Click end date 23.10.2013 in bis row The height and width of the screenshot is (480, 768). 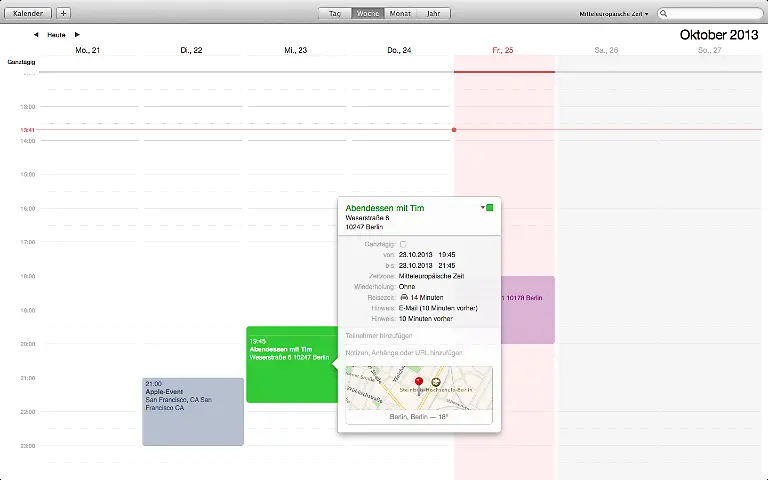(x=415, y=265)
